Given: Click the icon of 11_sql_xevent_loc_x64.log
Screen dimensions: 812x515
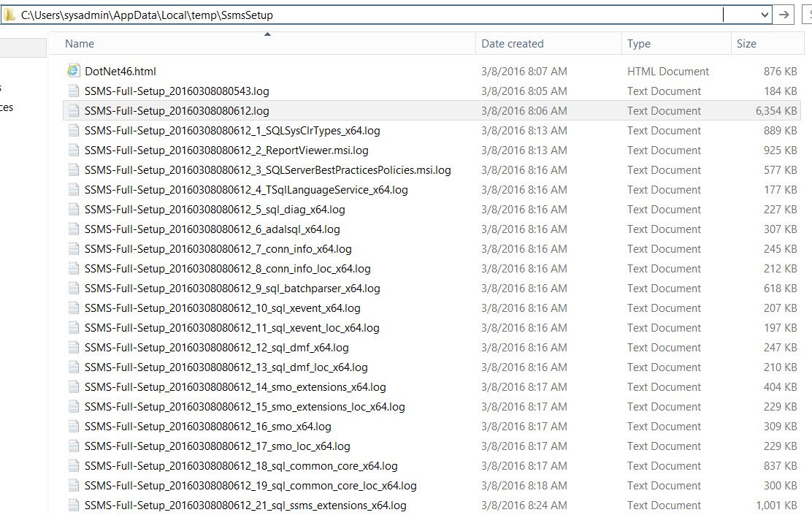Looking at the screenshot, I should click(x=74, y=327).
